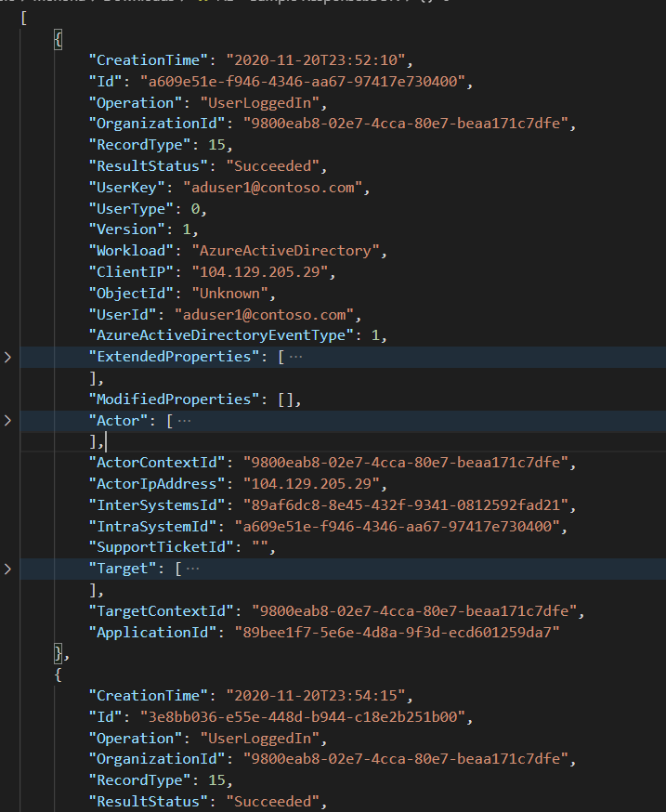This screenshot has height=812, width=666.
Task: Click the first RecordType value 15
Action: (x=217, y=145)
